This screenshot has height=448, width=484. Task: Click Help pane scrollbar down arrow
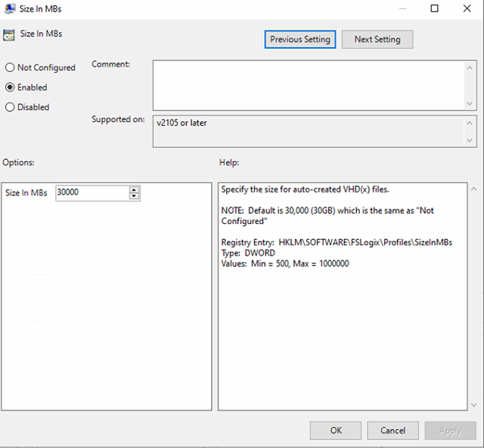474,404
